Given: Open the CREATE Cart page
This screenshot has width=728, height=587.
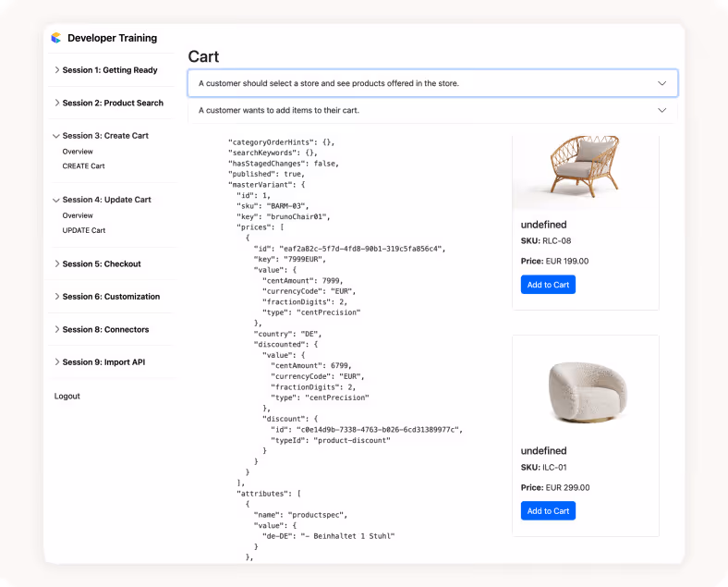Looking at the screenshot, I should coord(83,165).
